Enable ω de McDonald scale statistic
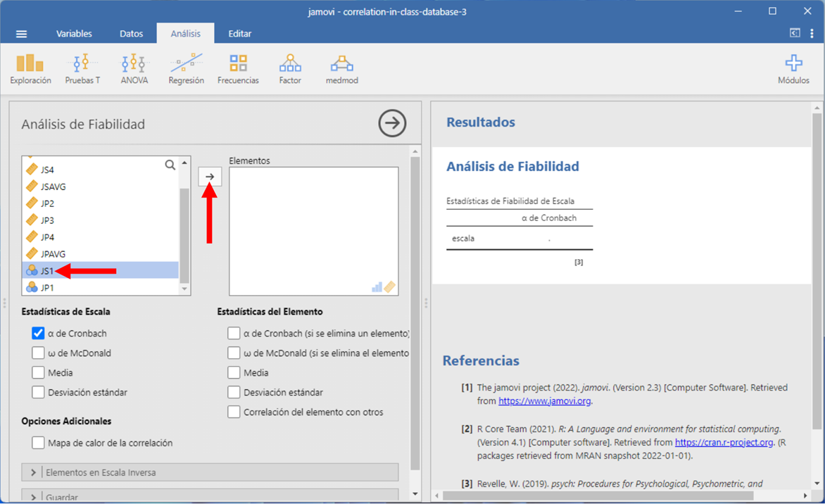Image resolution: width=825 pixels, height=504 pixels. pyautogui.click(x=38, y=353)
